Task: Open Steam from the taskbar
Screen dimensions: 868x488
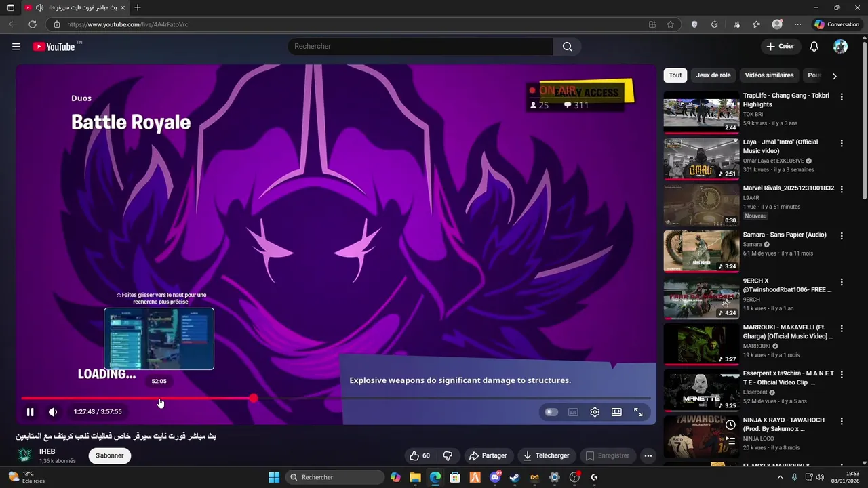Action: tap(515, 477)
